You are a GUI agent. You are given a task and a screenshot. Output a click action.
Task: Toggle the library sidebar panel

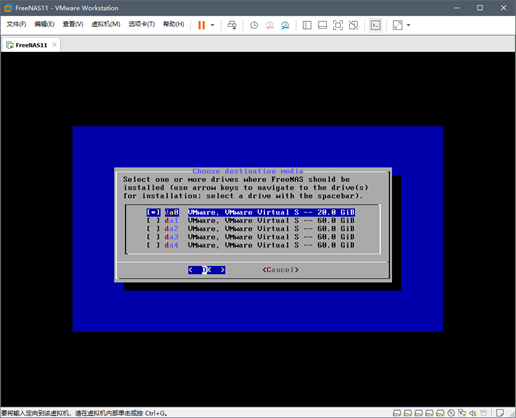pyautogui.click(x=307, y=25)
